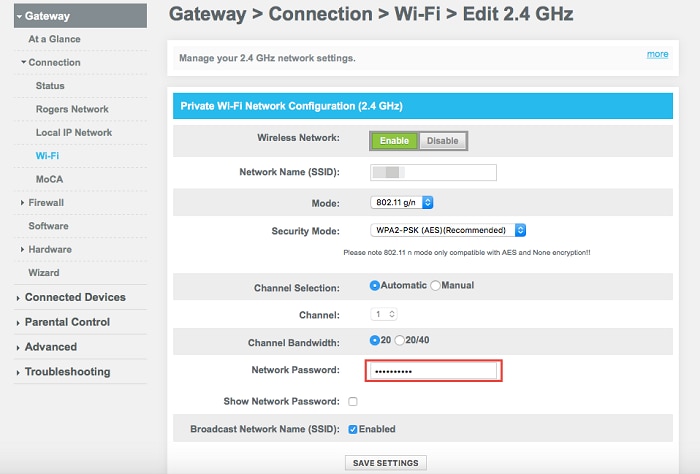
Task: Expand the Hardware submenu
Action: [49, 249]
